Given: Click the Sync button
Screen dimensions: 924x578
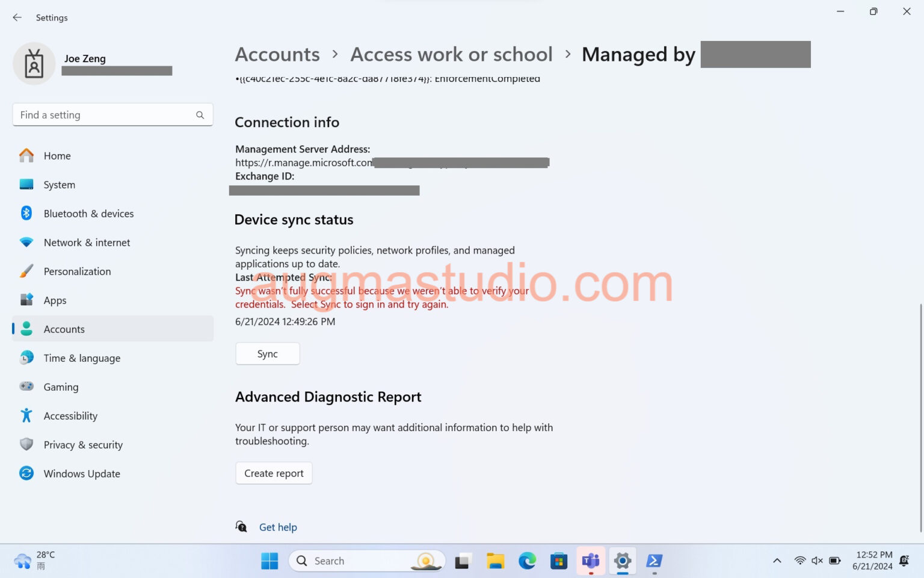Looking at the screenshot, I should [267, 353].
